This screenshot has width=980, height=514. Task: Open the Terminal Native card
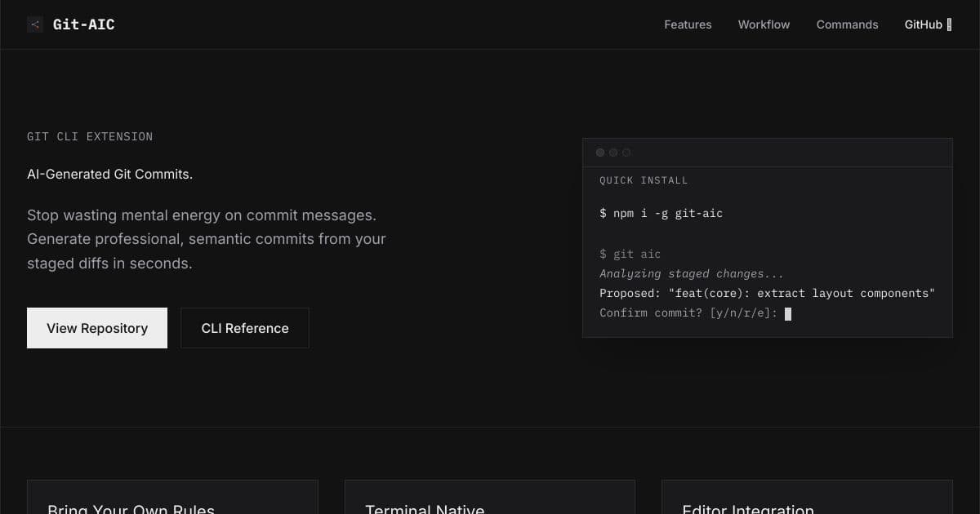(x=490, y=497)
